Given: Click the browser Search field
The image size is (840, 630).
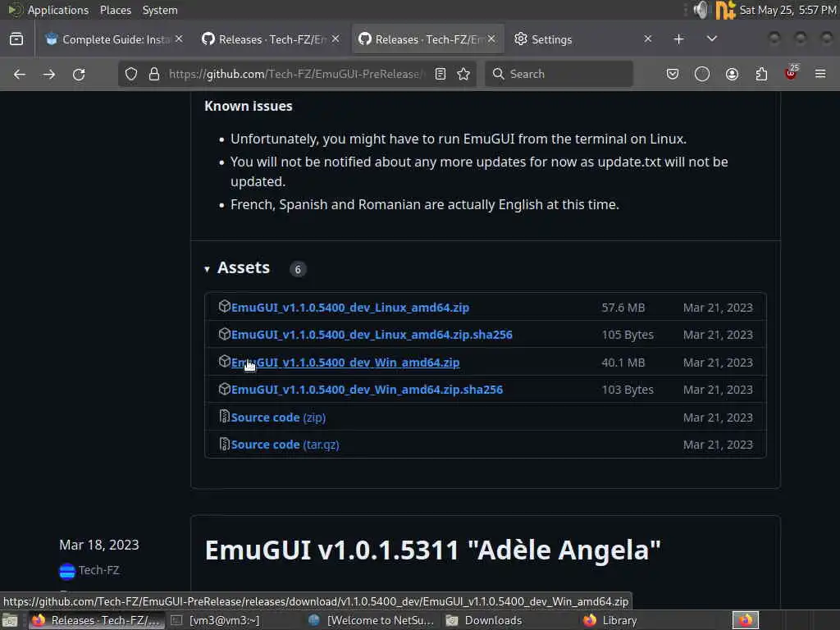Looking at the screenshot, I should pyautogui.click(x=559, y=74).
